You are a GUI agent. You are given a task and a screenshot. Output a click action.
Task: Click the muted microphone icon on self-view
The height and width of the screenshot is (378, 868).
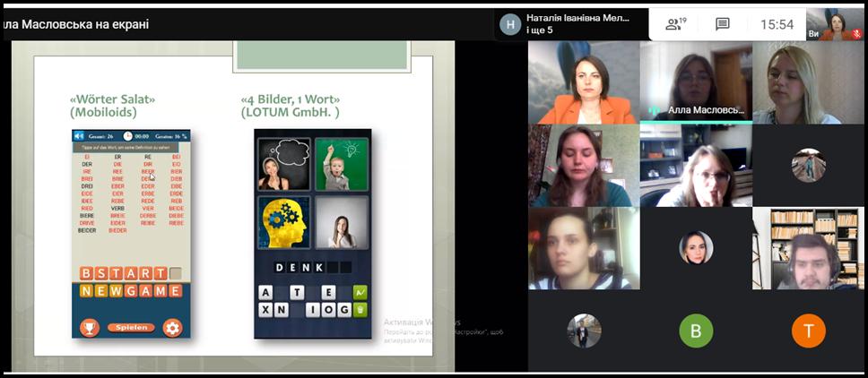(x=856, y=33)
